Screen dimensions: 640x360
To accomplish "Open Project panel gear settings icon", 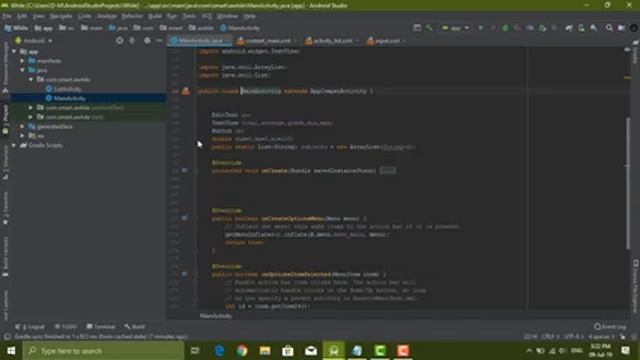I will click(x=147, y=40).
